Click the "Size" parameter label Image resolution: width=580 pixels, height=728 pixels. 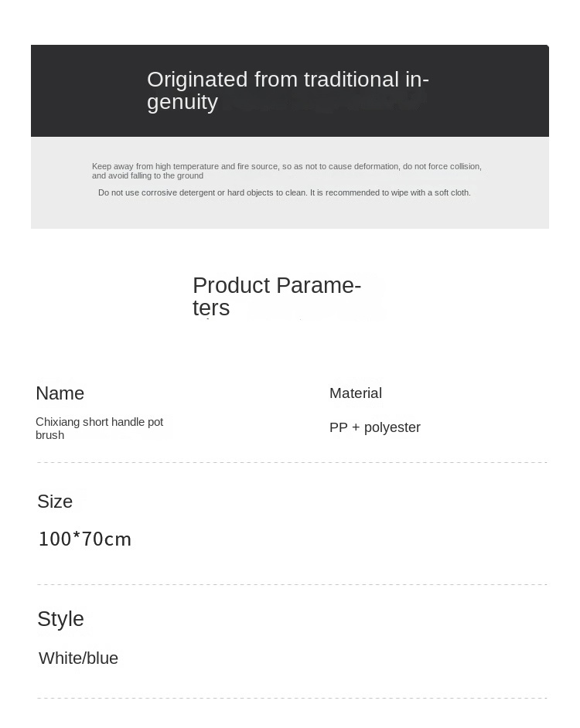[x=55, y=502]
